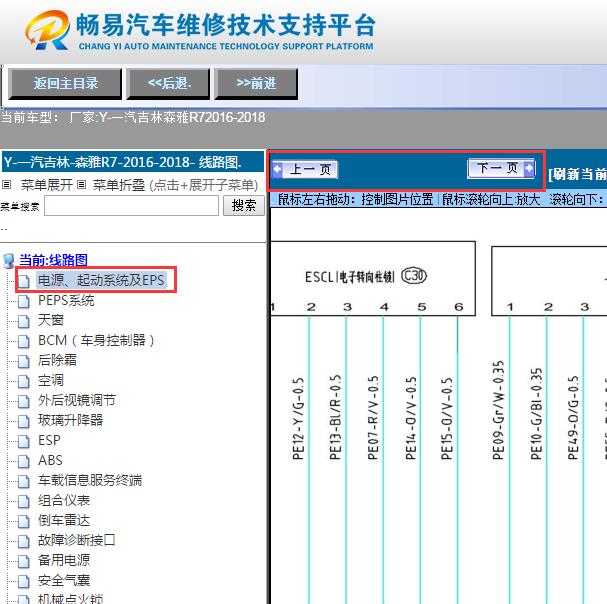Focus the 菜单搜索 input field
The height and width of the screenshot is (604, 607).
pyautogui.click(x=132, y=206)
